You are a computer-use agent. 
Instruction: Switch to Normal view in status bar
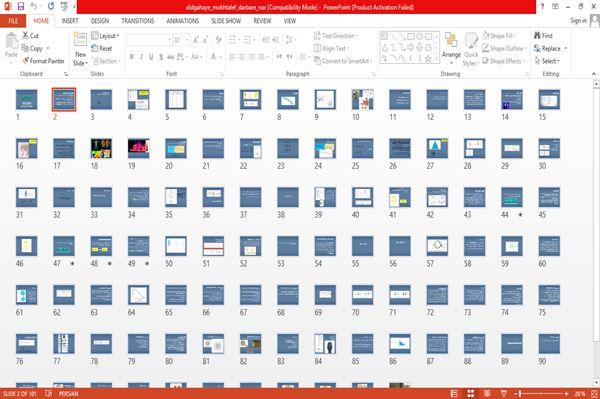(454, 394)
